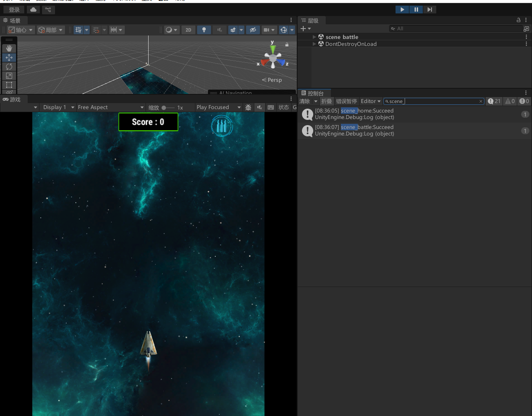Open the Play Focused dropdown

tap(219, 107)
